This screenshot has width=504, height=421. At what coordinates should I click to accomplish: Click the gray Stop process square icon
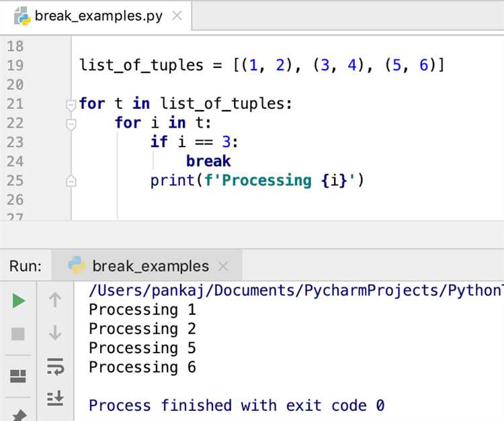[x=18, y=334]
